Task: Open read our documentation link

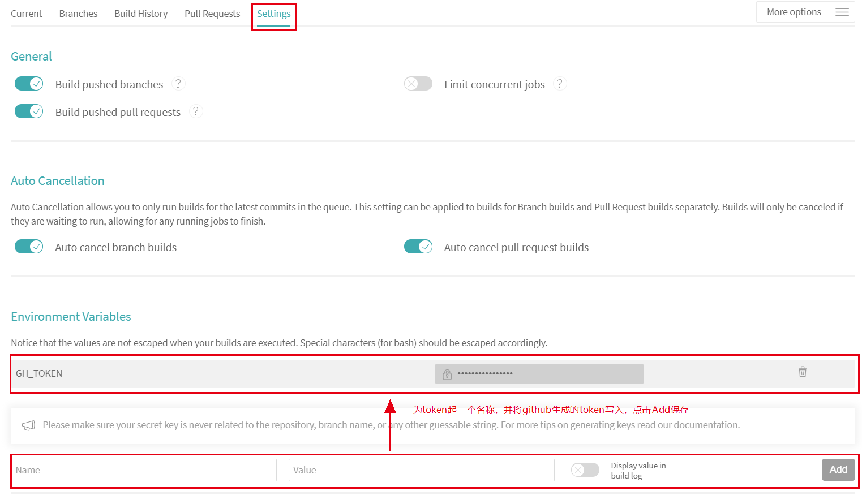Action: click(x=687, y=425)
